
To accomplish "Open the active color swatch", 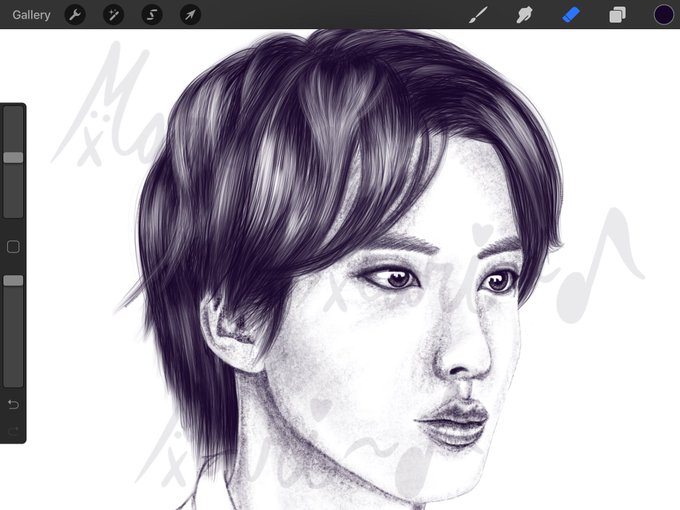I will tap(664, 15).
